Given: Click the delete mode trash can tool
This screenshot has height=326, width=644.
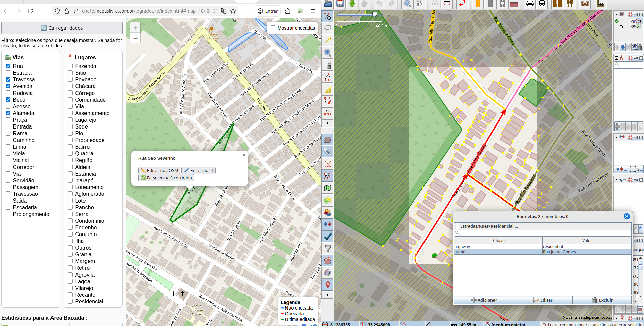Looking at the screenshot, I should (328, 65).
